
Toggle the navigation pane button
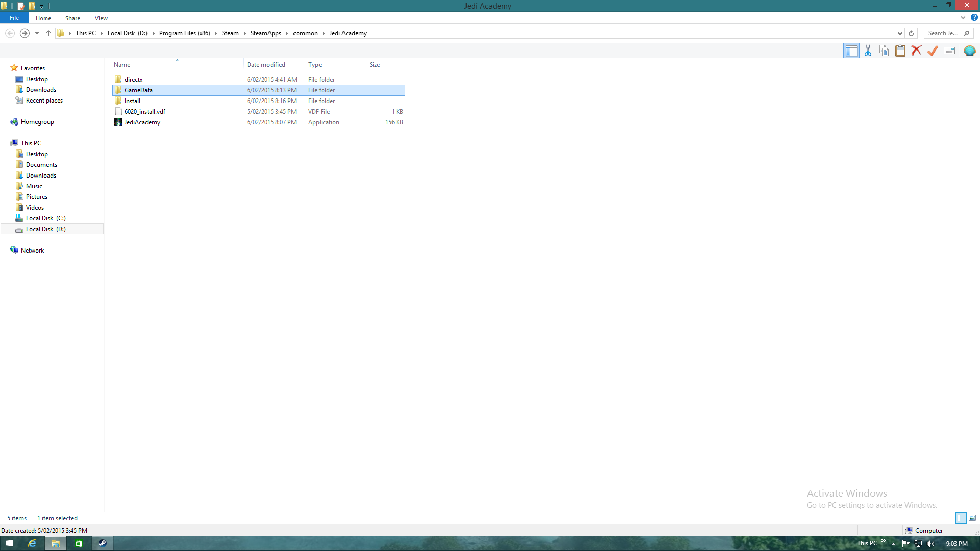click(851, 51)
